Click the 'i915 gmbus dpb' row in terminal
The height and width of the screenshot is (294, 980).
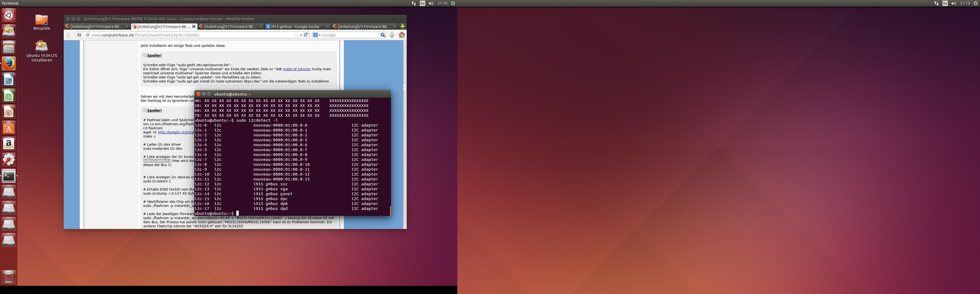click(286, 204)
